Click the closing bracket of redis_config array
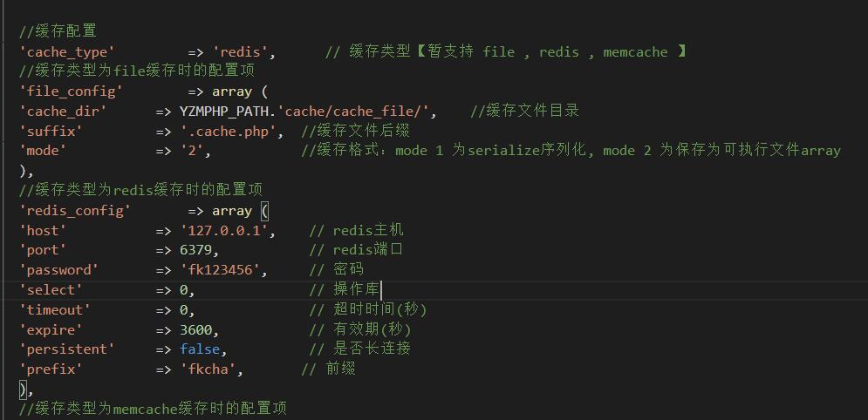Image resolution: width=868 pixels, height=420 pixels. click(x=23, y=390)
